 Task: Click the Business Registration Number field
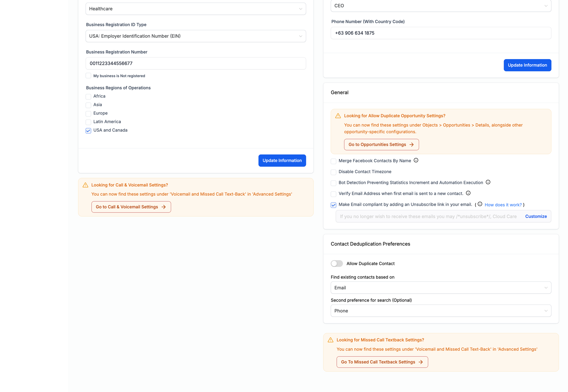196,64
